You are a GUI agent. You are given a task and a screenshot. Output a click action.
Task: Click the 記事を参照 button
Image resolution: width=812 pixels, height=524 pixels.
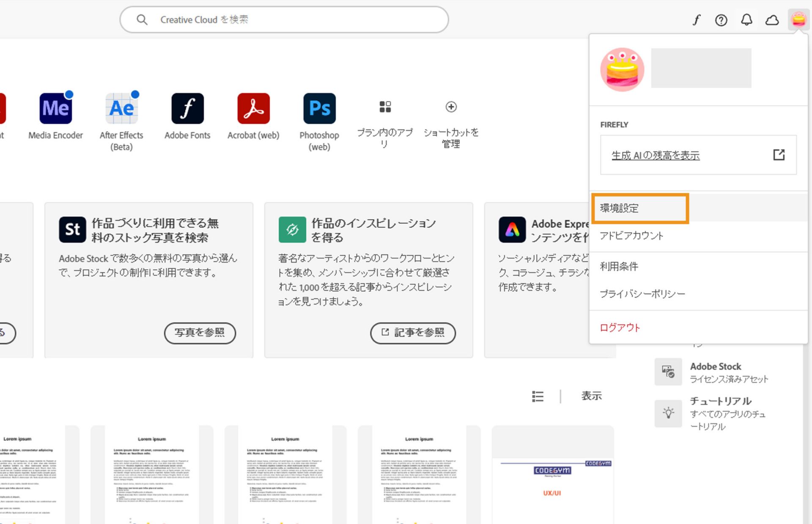click(413, 333)
